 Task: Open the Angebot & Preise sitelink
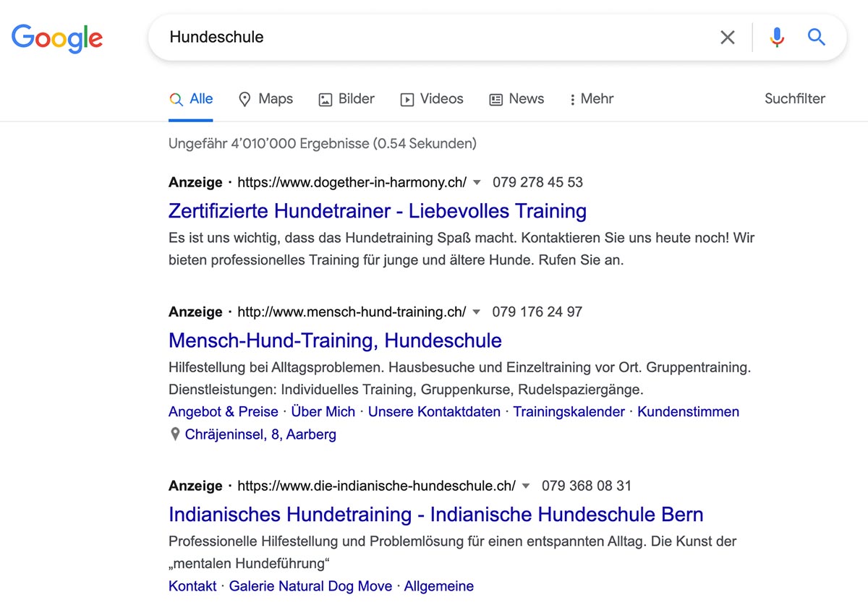pos(222,411)
